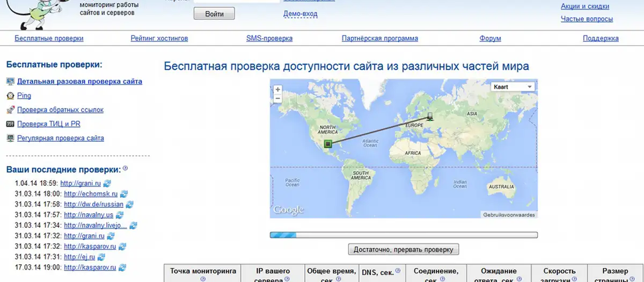
Task: Click the map zoom in plus button
Action: pos(277,90)
